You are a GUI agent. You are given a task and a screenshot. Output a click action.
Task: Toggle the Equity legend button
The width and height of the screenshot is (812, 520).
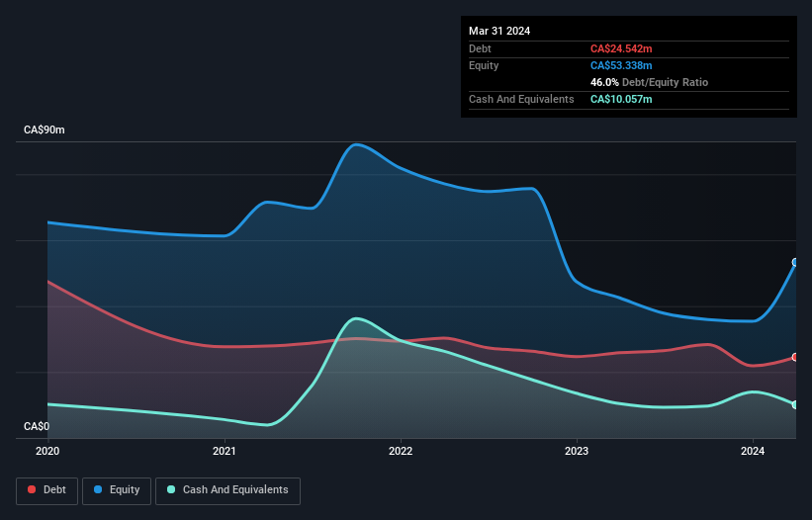(x=117, y=490)
